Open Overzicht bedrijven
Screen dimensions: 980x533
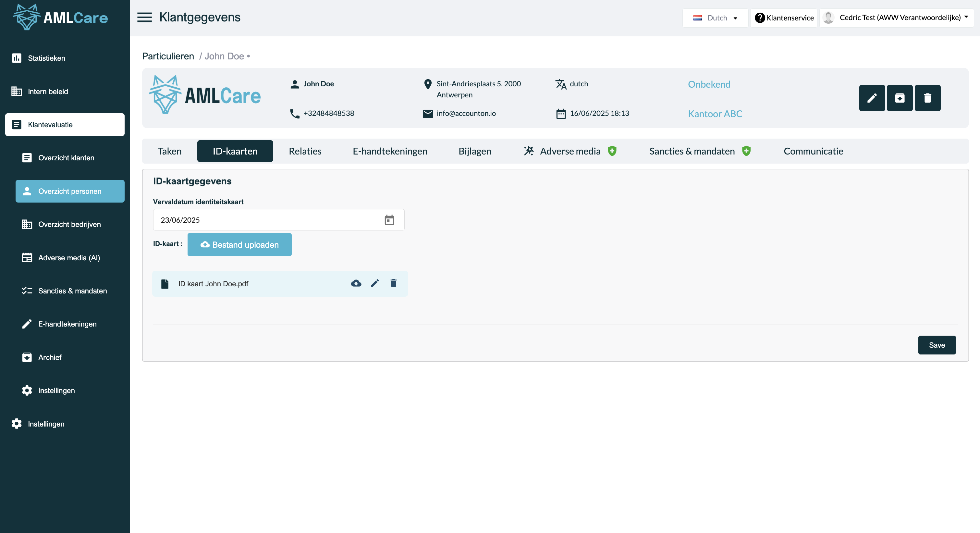point(70,224)
